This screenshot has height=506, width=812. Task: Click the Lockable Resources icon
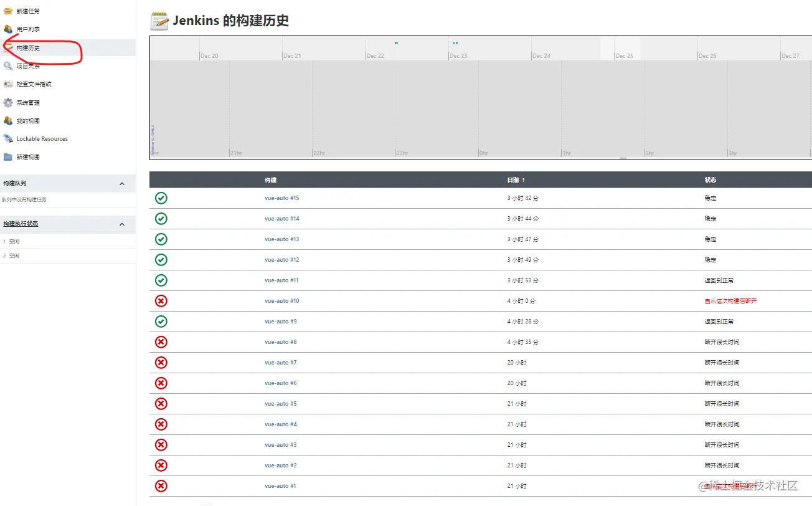coord(8,139)
